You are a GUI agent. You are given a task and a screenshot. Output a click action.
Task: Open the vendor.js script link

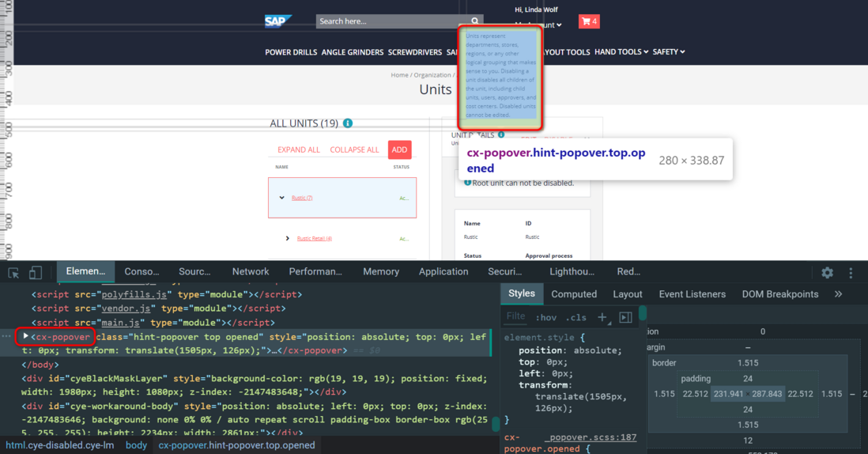(126, 308)
